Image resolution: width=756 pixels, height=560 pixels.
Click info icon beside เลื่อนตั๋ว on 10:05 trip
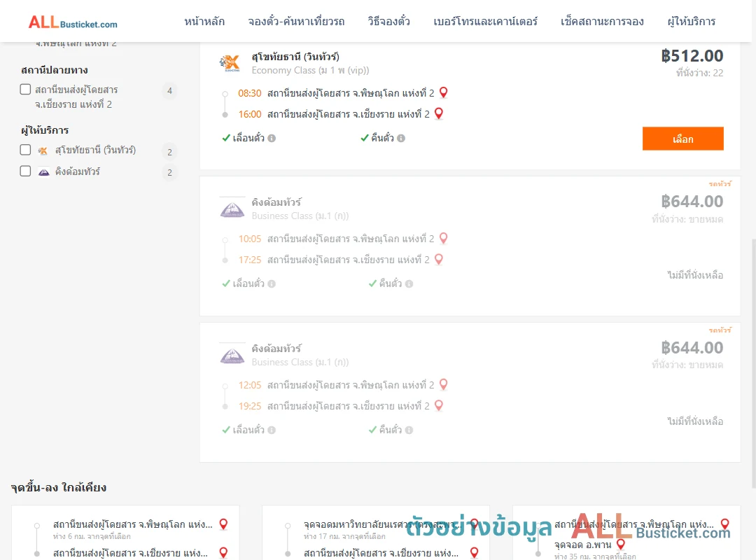pos(272,283)
